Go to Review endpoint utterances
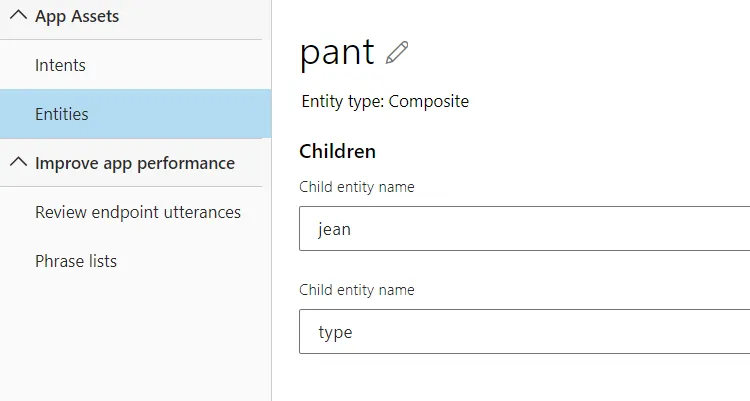 pos(138,212)
